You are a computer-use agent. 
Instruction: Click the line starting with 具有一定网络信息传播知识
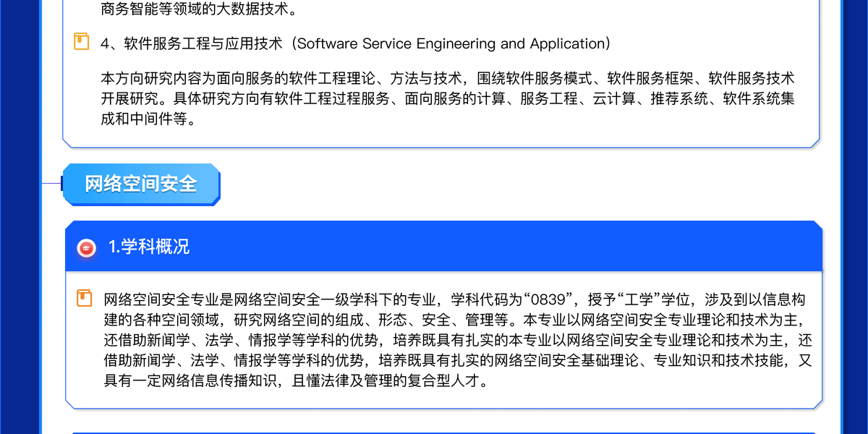tap(297, 380)
